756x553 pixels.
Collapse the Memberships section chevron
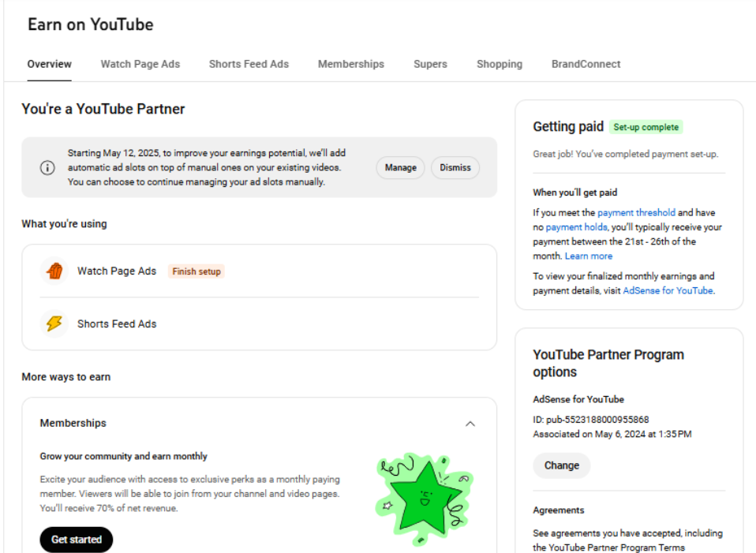click(470, 424)
